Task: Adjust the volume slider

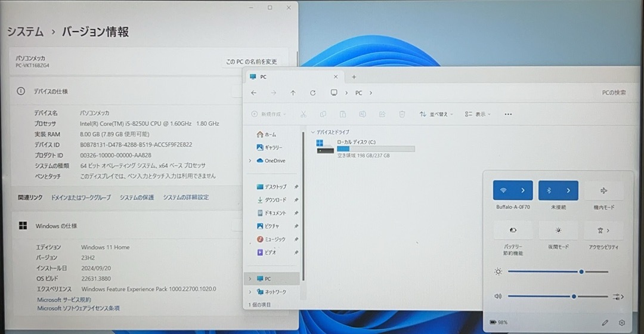Action: pos(558,296)
